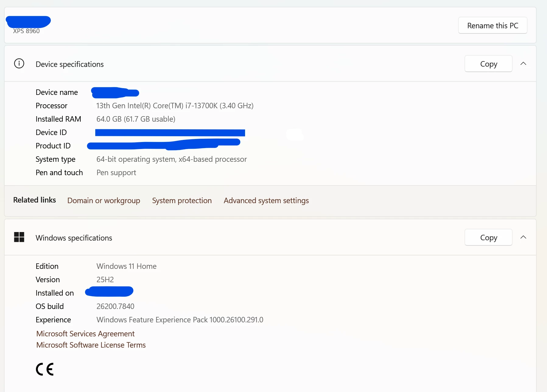Collapse the Windows specifications section
547x392 pixels.
pos(523,237)
